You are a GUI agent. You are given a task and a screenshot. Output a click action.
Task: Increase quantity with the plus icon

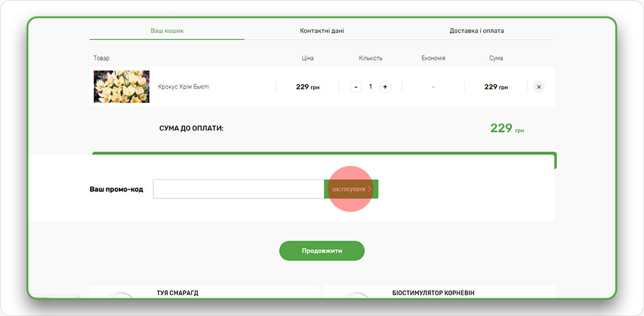(385, 87)
